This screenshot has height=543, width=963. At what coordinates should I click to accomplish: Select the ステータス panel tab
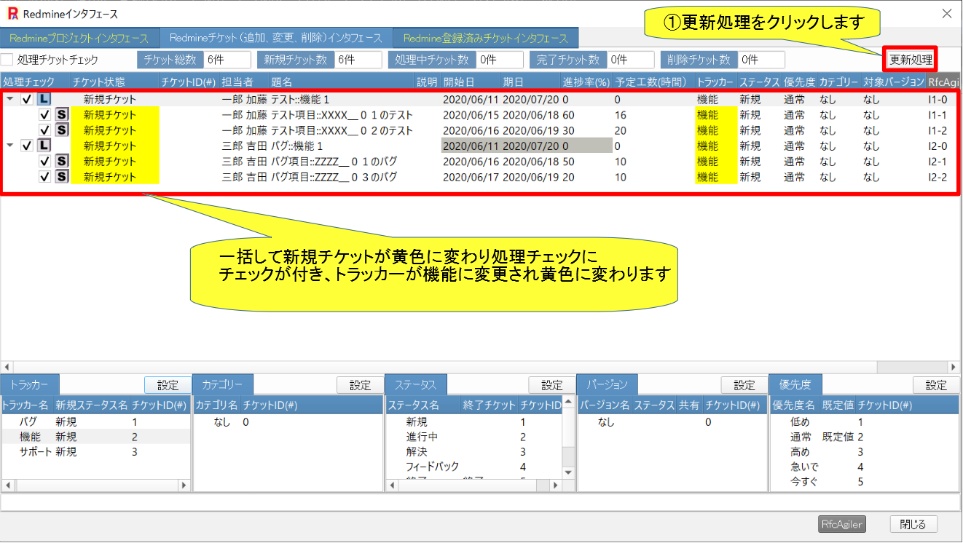click(x=415, y=385)
